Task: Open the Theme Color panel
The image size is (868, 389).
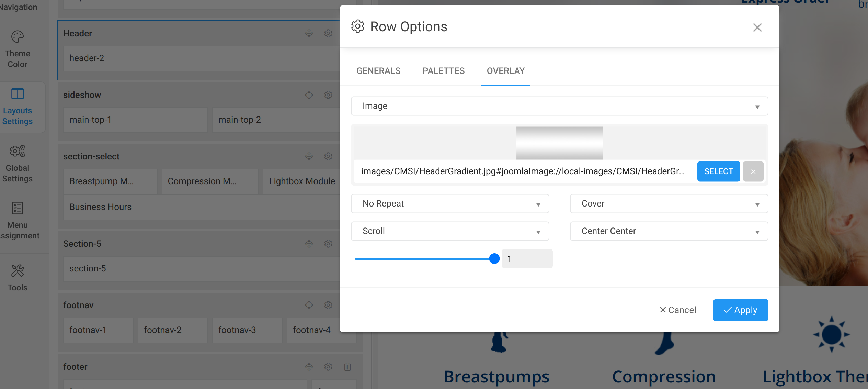Action: tap(18, 49)
